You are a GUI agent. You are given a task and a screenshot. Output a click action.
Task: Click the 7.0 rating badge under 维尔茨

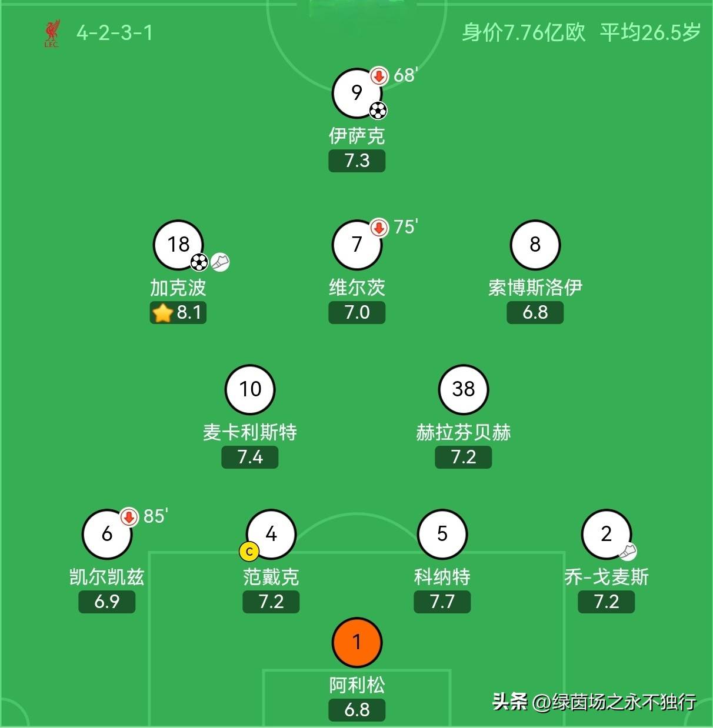coord(356,312)
